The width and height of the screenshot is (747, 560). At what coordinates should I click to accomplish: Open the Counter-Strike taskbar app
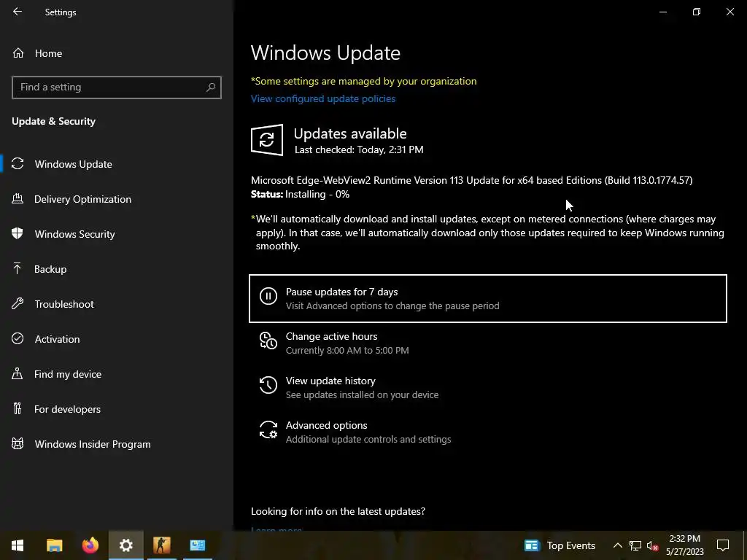[x=161, y=545]
